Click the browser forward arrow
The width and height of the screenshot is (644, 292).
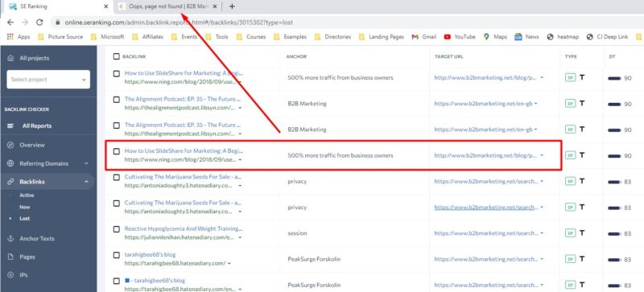(25, 23)
